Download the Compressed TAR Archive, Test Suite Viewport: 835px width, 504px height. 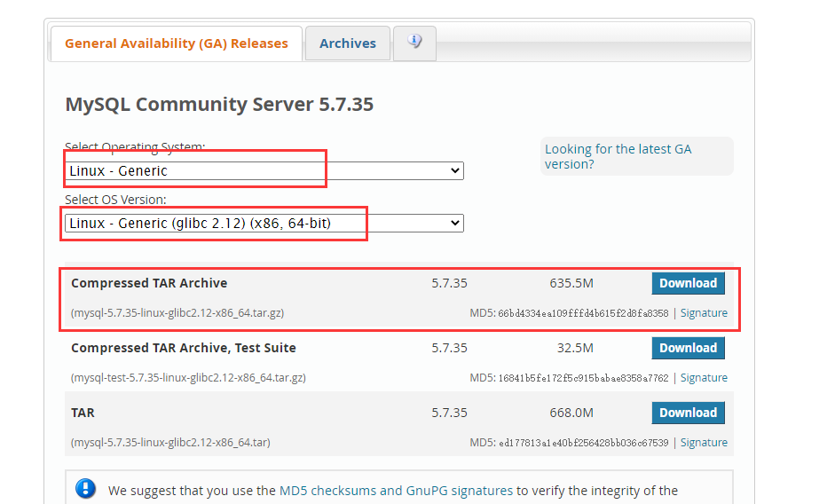pyautogui.click(x=688, y=348)
